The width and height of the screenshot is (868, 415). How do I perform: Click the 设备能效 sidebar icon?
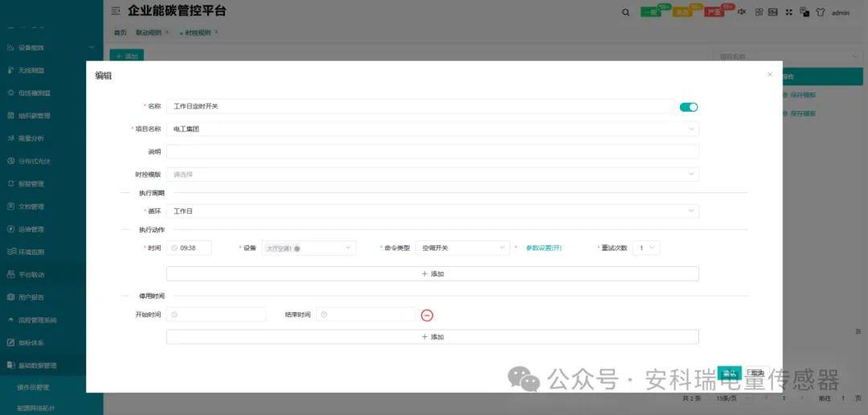[x=10, y=47]
